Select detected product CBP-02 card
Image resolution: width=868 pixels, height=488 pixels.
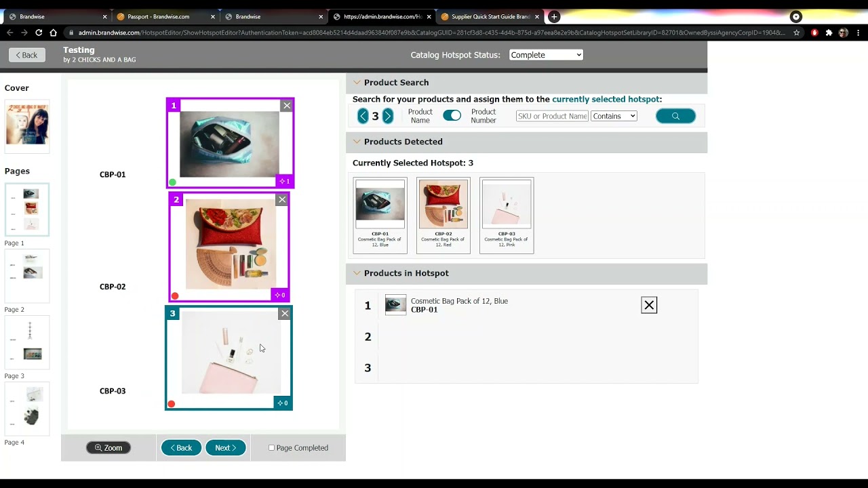pyautogui.click(x=443, y=216)
